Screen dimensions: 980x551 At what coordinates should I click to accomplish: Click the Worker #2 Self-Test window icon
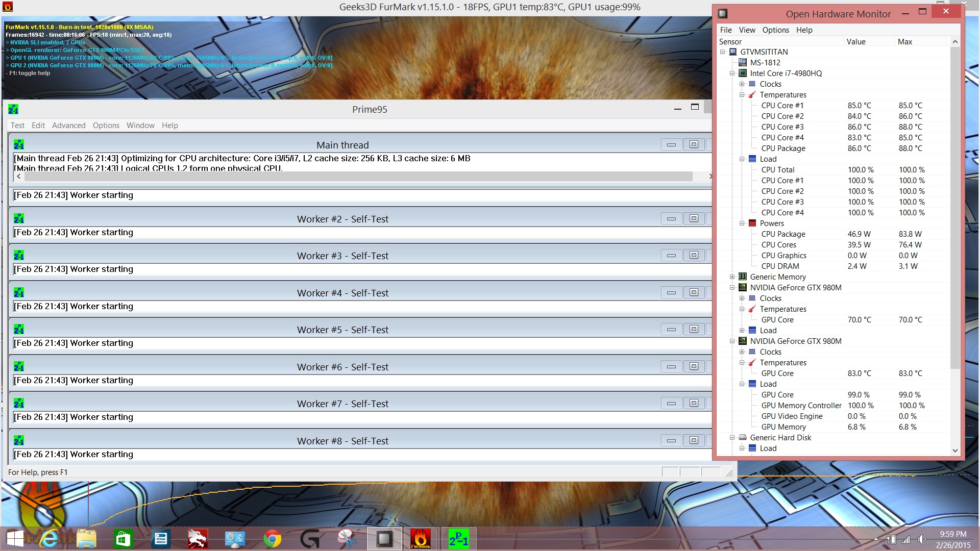tap(19, 219)
